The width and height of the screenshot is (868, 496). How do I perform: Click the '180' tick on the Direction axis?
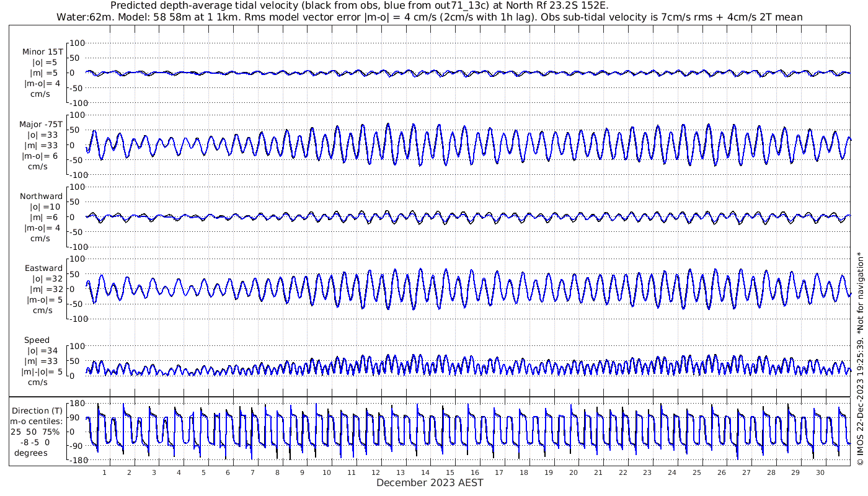(x=77, y=404)
